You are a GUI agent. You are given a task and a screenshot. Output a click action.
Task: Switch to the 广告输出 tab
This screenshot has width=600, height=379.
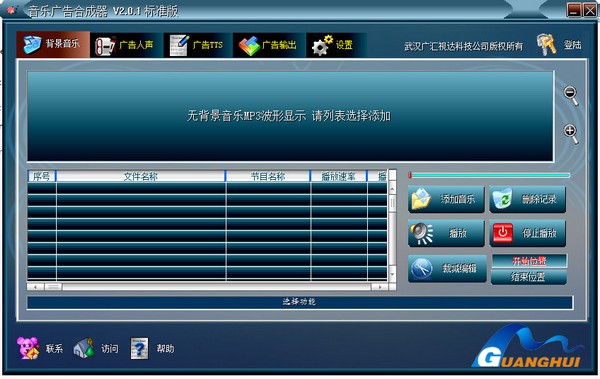pyautogui.click(x=269, y=45)
